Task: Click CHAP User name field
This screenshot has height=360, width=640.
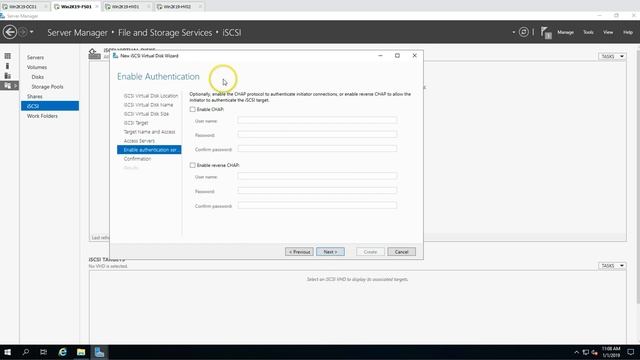Action: [x=317, y=120]
